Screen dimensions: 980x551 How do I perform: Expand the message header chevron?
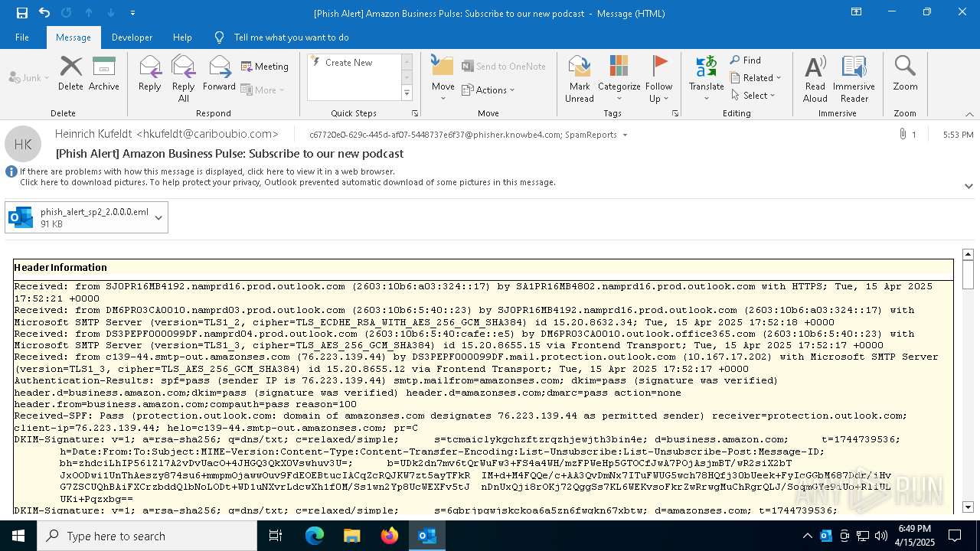point(969,186)
